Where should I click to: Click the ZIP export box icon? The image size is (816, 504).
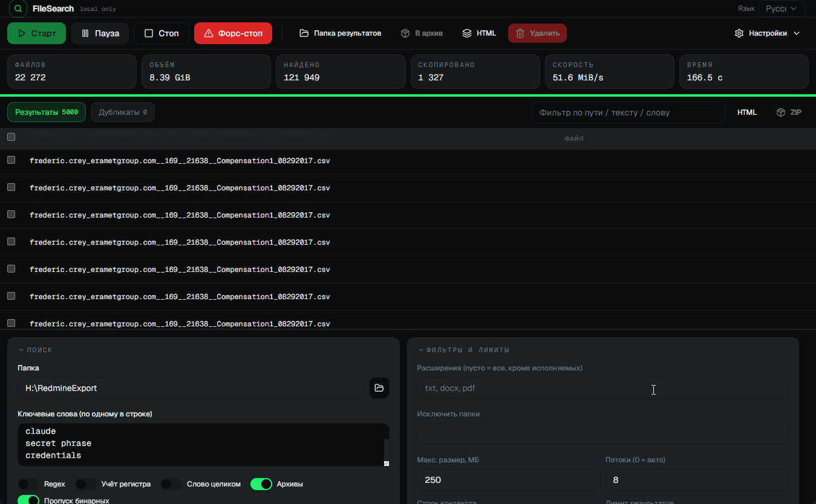point(789,112)
